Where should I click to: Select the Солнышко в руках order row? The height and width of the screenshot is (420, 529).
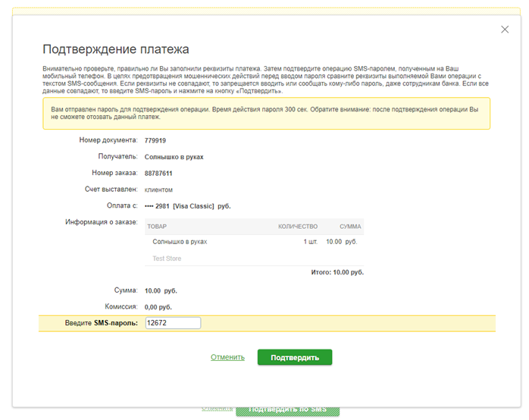[180, 242]
